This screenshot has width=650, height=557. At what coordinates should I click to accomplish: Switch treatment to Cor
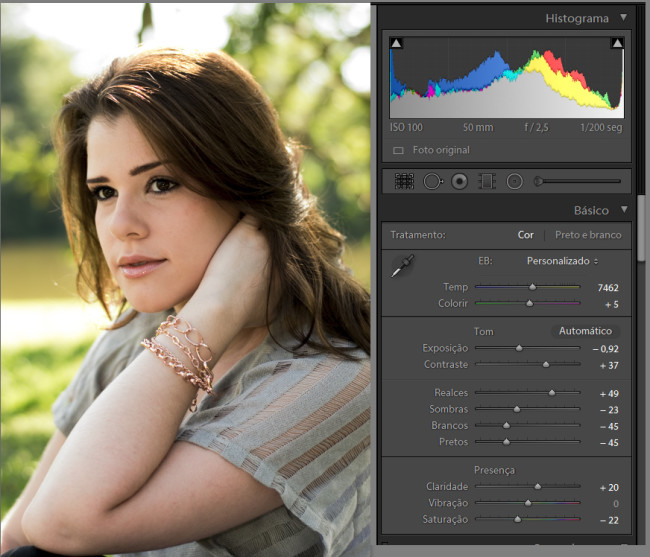coord(525,235)
